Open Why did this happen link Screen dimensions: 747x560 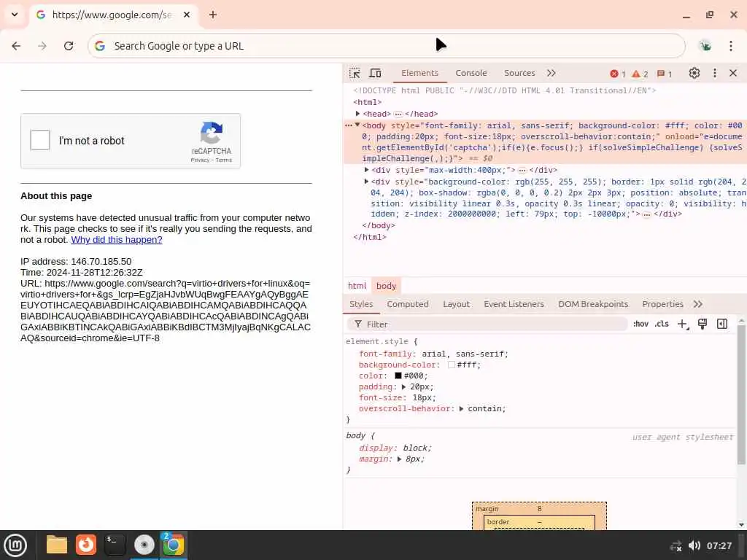(117, 239)
